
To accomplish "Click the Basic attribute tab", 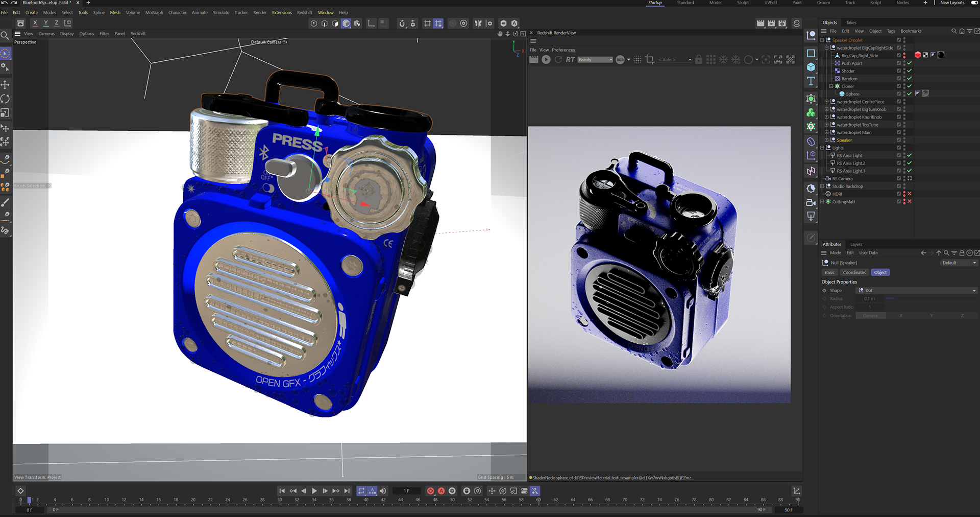I will (x=830, y=272).
